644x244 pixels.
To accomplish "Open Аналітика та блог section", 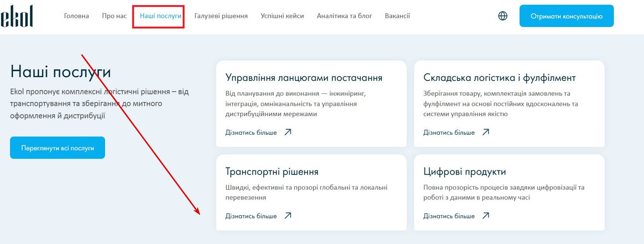I will tap(344, 16).
